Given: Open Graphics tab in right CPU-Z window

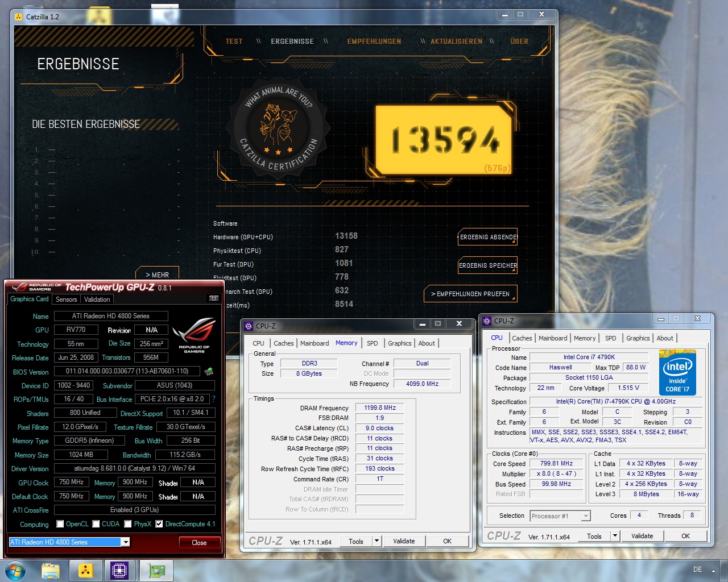Looking at the screenshot, I should (x=638, y=338).
